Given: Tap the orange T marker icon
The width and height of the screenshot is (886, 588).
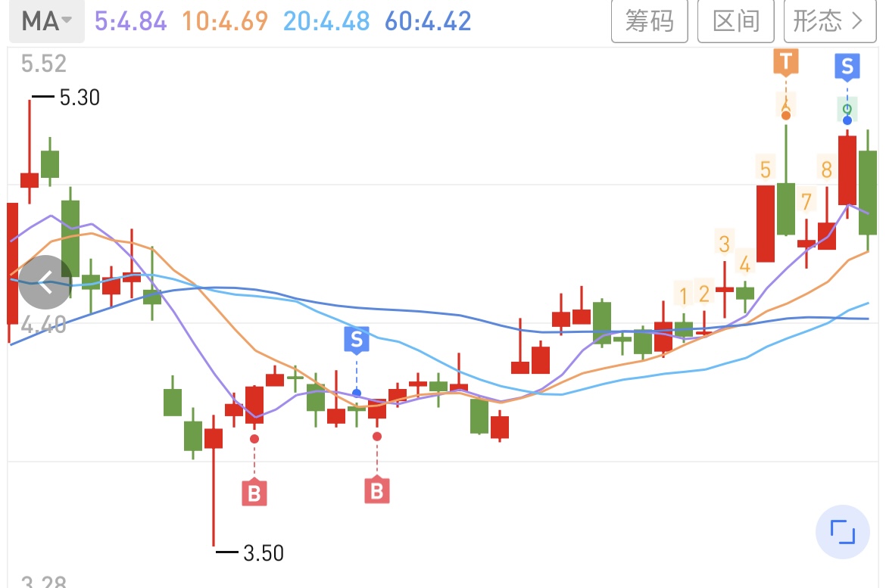Looking at the screenshot, I should click(786, 61).
